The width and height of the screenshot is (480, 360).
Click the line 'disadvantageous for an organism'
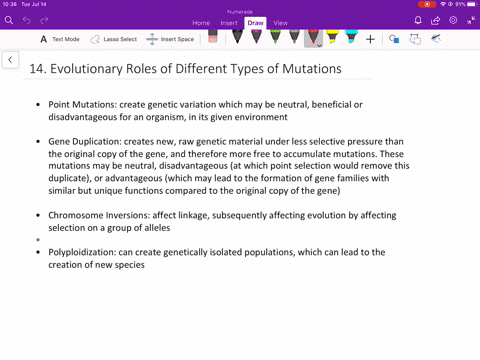[x=168, y=117]
